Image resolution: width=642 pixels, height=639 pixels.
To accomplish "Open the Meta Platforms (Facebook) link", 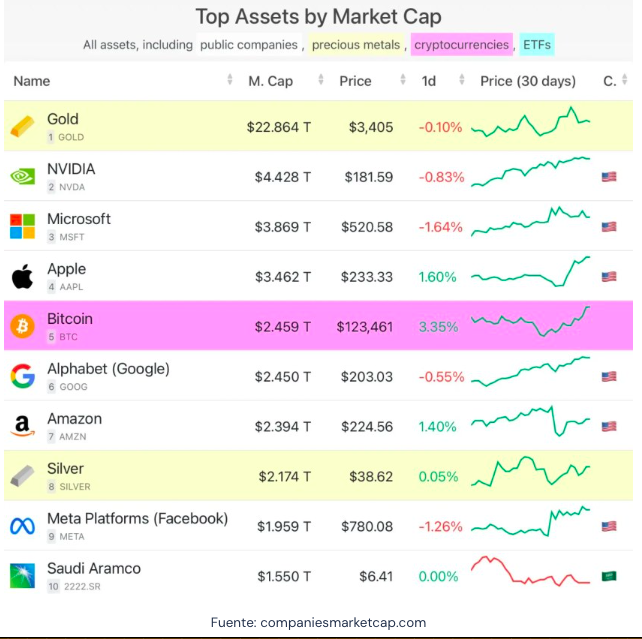I will pyautogui.click(x=137, y=518).
